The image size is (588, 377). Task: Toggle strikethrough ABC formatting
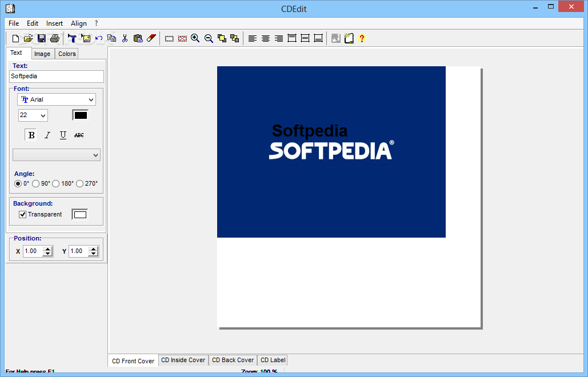(79, 135)
